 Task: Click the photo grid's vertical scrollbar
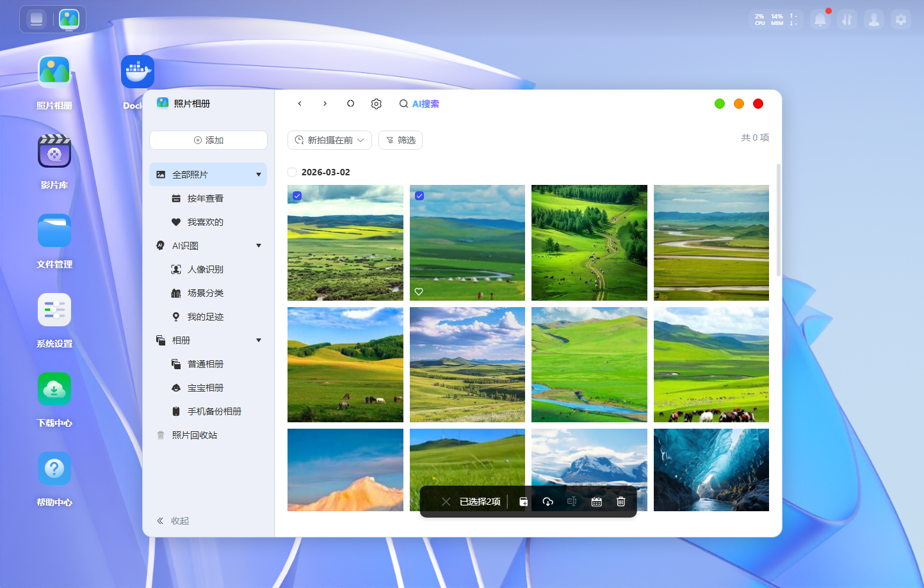coord(779,220)
